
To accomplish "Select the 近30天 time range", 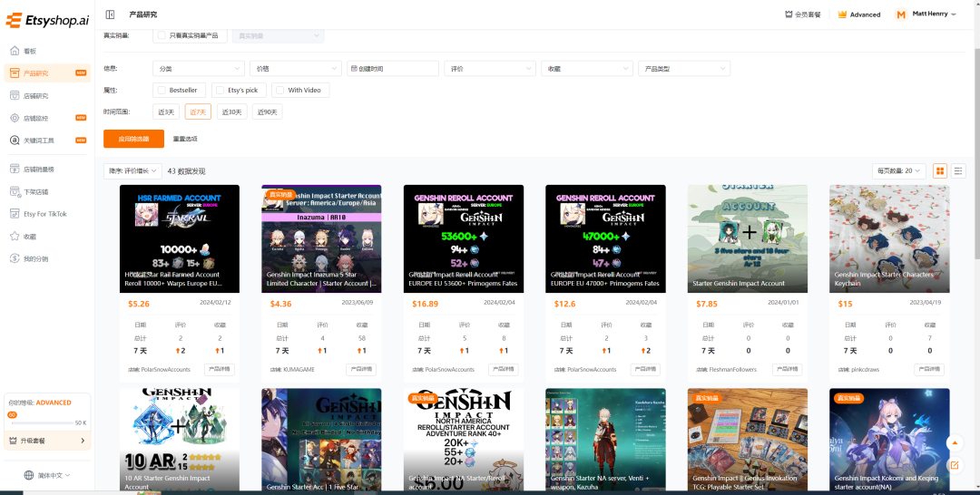I will click(x=232, y=112).
